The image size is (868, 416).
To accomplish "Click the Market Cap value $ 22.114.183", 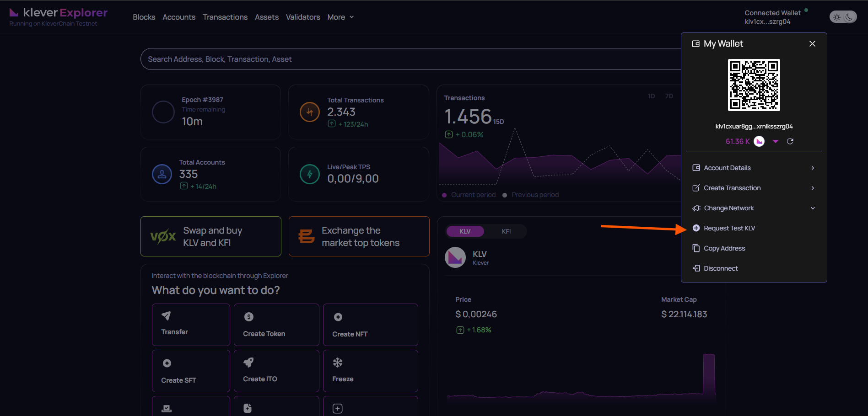I will point(684,314).
